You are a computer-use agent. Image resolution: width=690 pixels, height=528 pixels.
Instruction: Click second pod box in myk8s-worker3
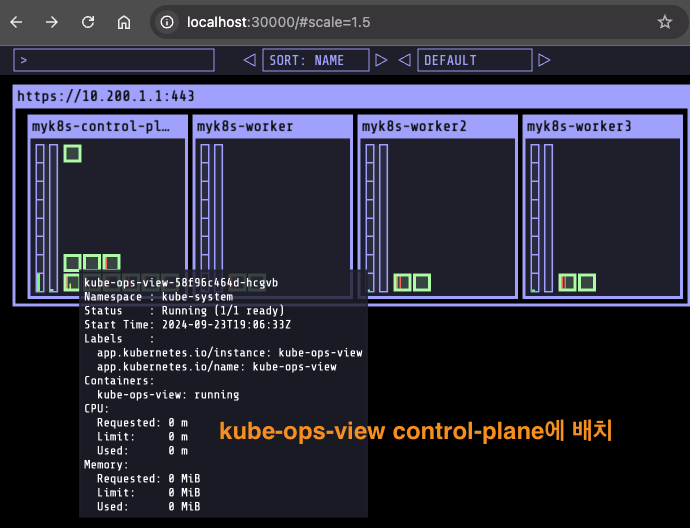pyautogui.click(x=587, y=282)
